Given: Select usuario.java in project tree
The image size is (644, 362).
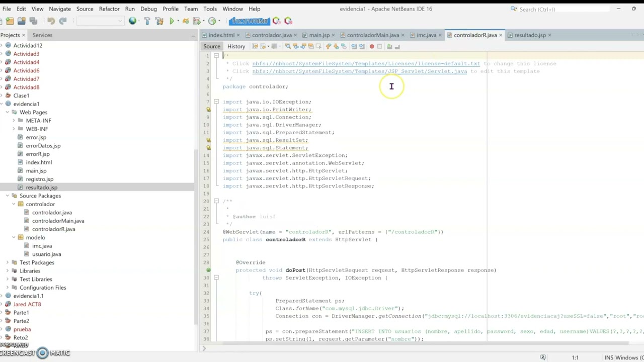Looking at the screenshot, I should coord(46,254).
